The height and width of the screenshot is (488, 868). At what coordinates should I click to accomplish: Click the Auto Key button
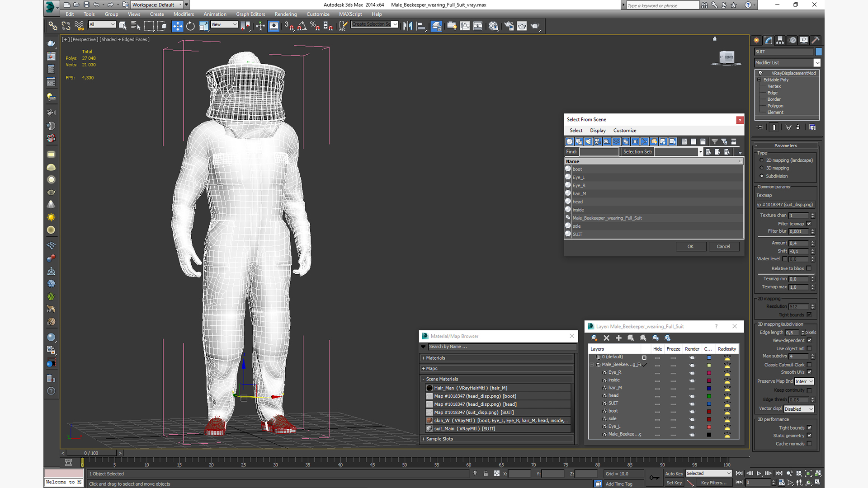tap(674, 474)
